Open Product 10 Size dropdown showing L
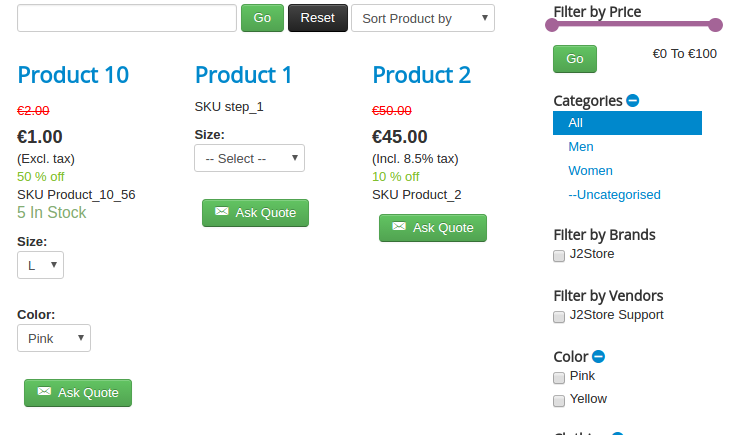The width and height of the screenshot is (733, 435). pyautogui.click(x=40, y=265)
